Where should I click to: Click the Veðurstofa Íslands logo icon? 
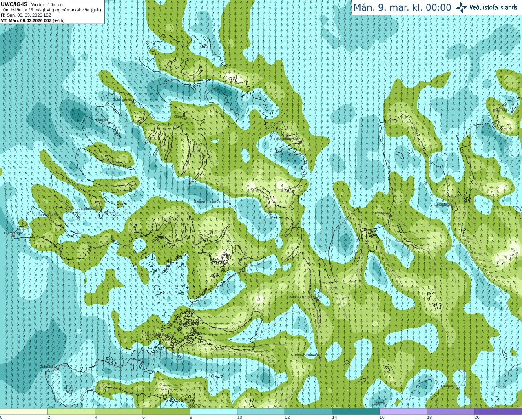[x=462, y=7]
